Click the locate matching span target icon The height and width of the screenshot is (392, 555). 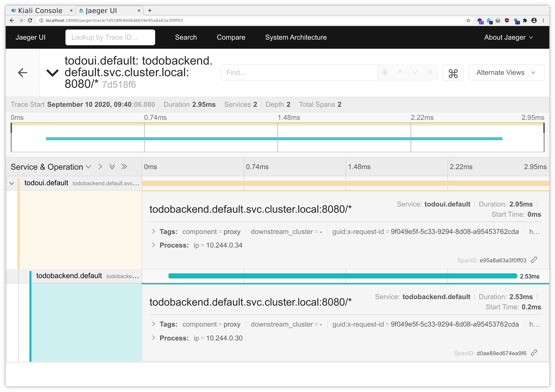coord(385,73)
